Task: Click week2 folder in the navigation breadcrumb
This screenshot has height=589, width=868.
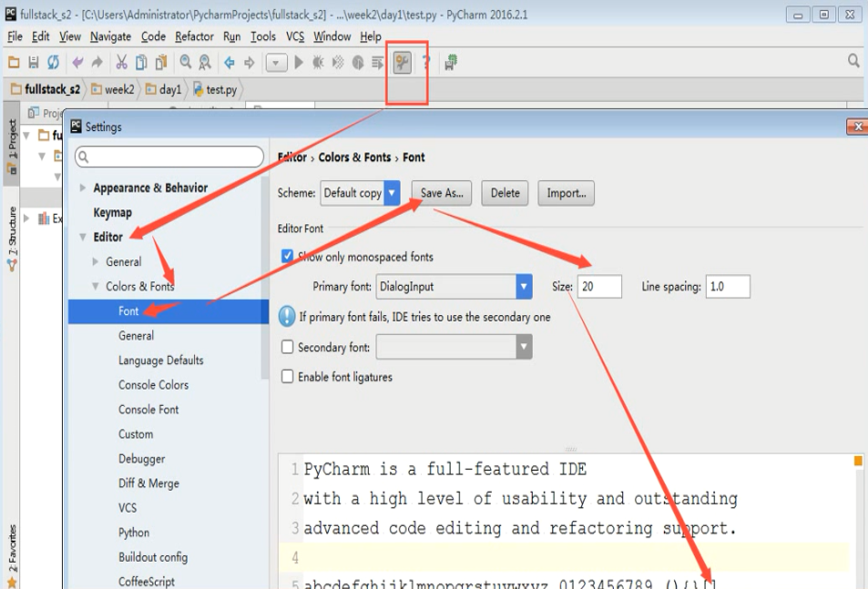Action: 114,89
